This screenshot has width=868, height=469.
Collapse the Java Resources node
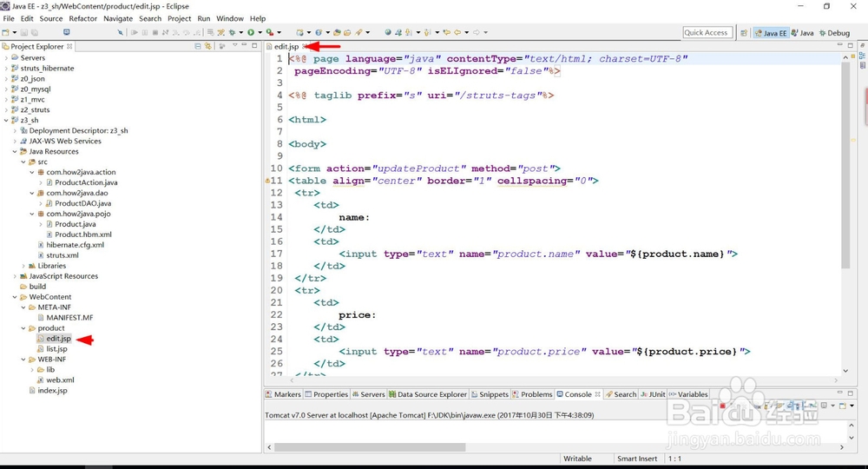[15, 151]
